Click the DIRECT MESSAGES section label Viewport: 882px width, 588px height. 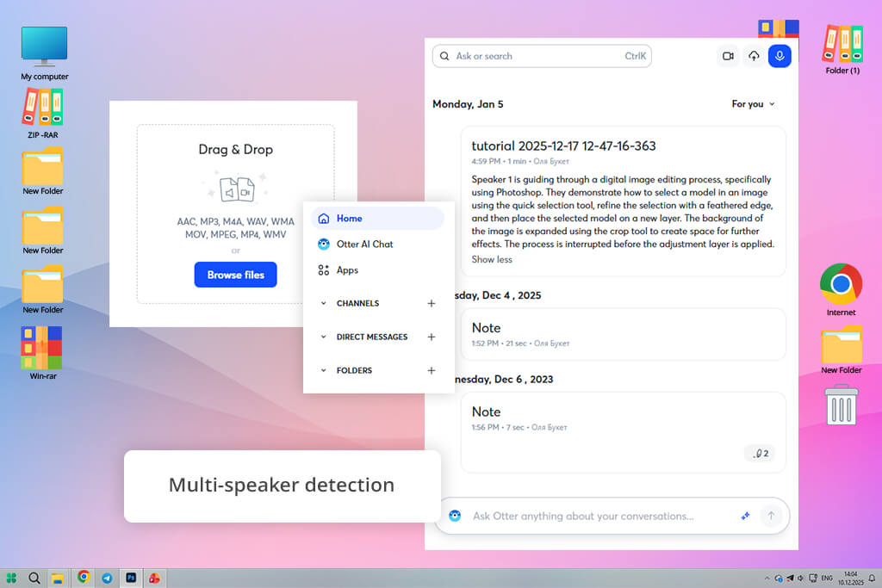click(372, 337)
